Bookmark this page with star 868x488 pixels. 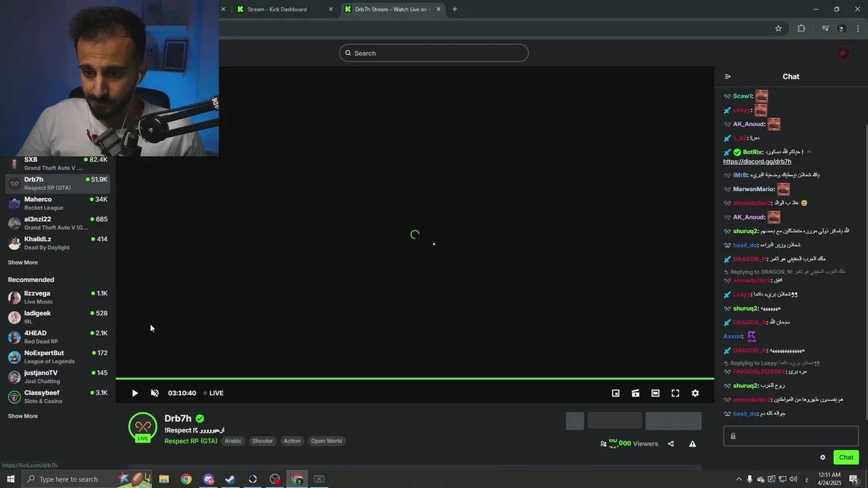pos(778,28)
